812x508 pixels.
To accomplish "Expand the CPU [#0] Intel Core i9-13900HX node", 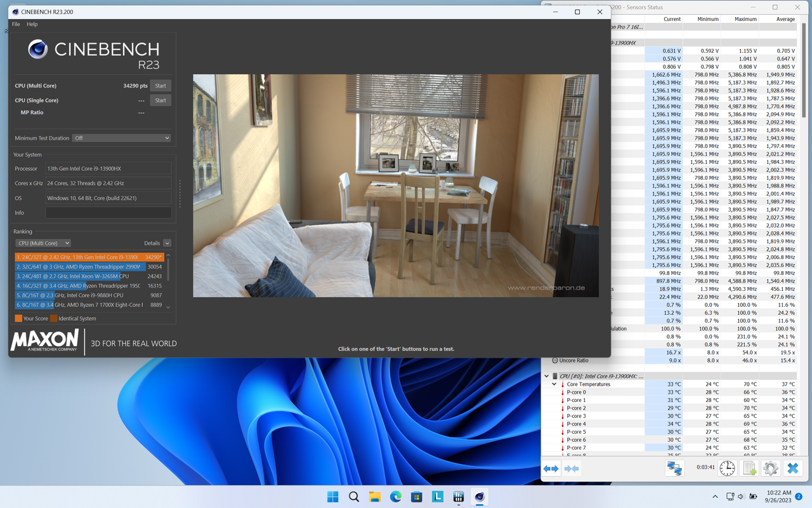I will 546,375.
